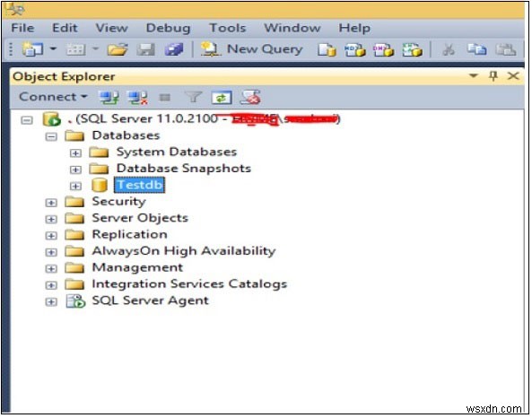Click the server instance icon with green arrow

point(51,119)
